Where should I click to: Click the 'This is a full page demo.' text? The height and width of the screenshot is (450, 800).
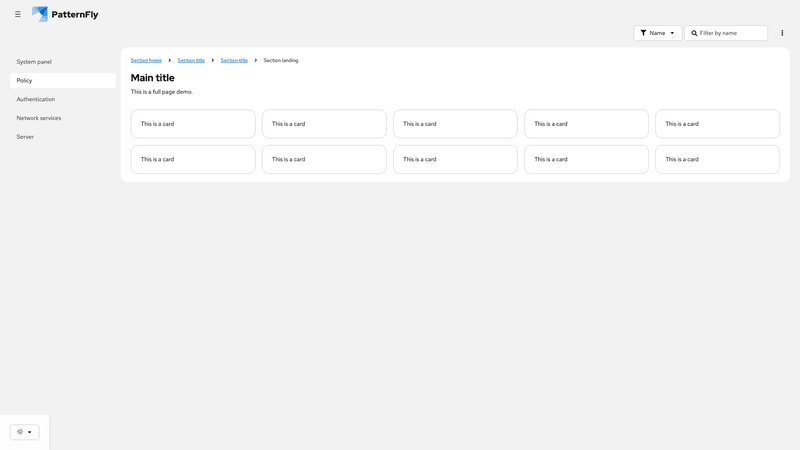(x=162, y=92)
